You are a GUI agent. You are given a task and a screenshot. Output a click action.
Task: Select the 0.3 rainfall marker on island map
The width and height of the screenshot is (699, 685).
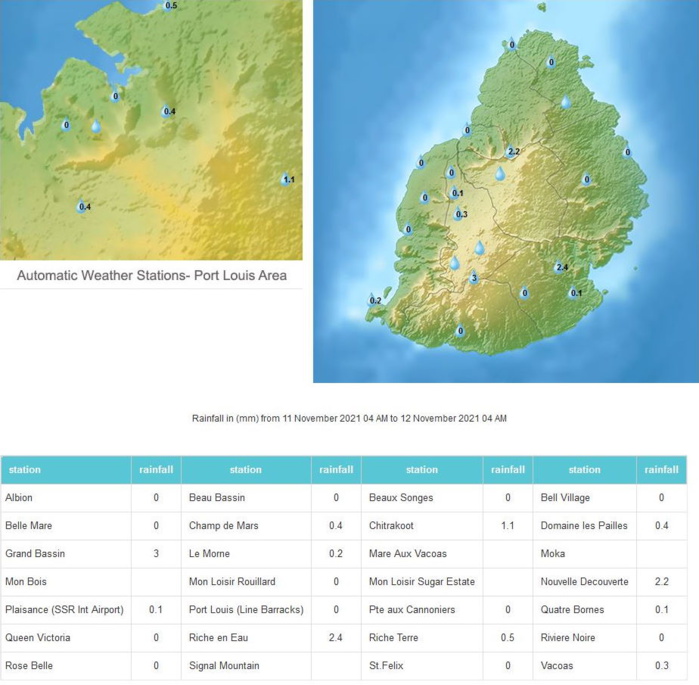tap(460, 214)
